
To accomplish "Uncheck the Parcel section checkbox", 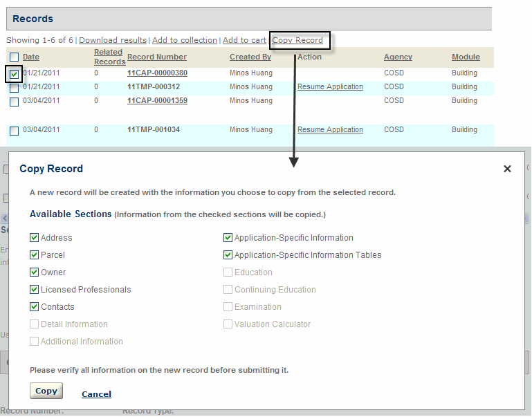I will click(34, 255).
